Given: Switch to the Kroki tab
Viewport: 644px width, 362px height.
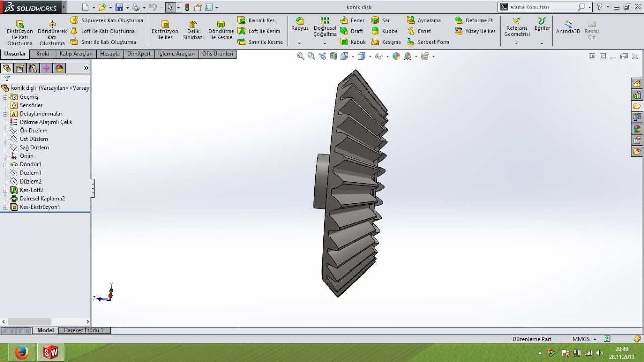Looking at the screenshot, I should click(x=43, y=54).
